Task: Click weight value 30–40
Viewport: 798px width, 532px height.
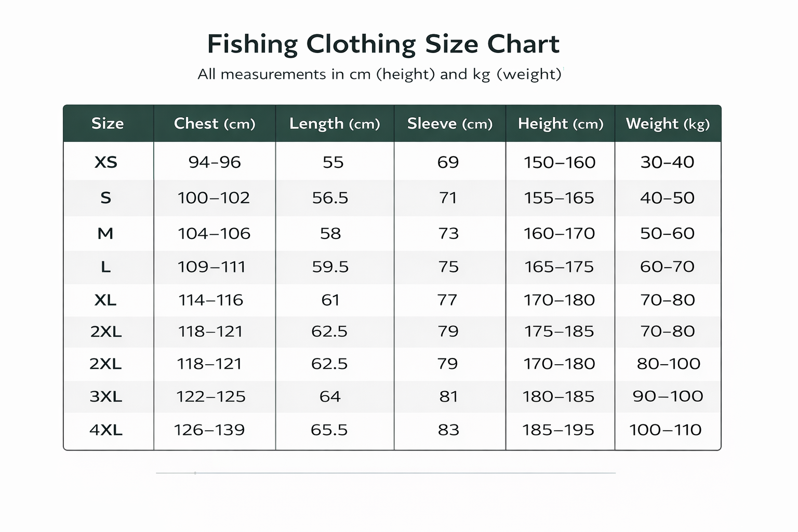Action: pos(667,163)
